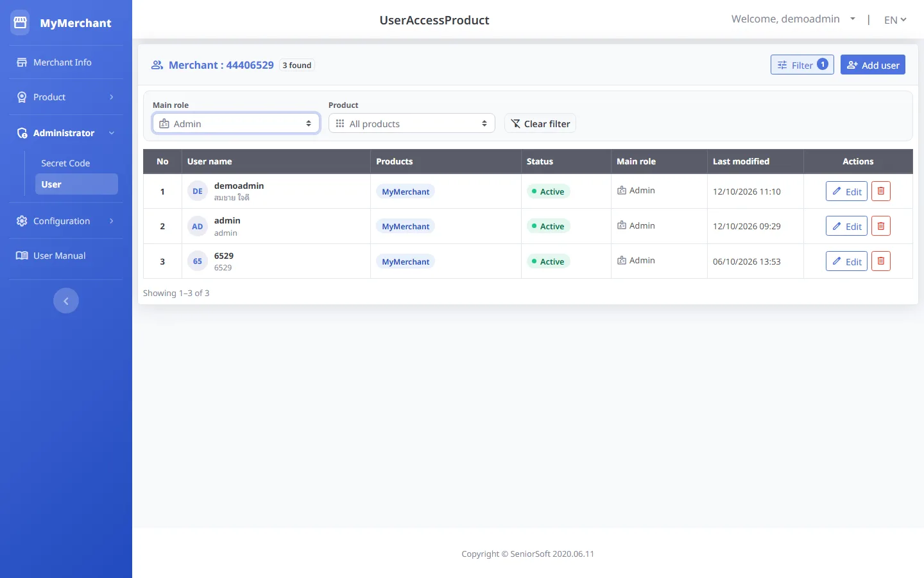The image size is (924, 578).
Task: Open Merchant Info in the sidebar
Action: [66, 62]
